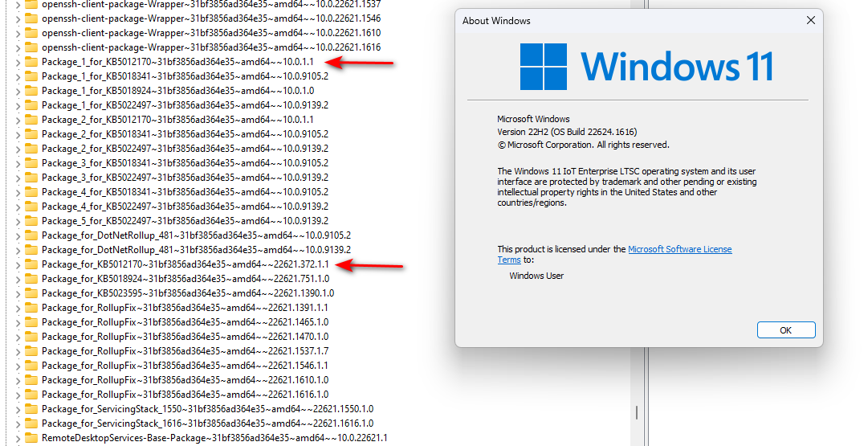
Task: Click folder icon of Package_for_KB5012170 22621.372.1.1
Action: point(31,264)
